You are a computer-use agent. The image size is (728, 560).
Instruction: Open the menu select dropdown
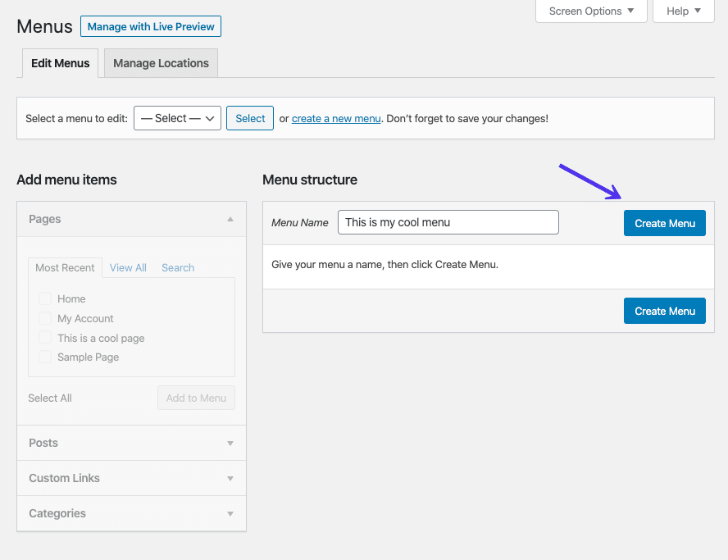pyautogui.click(x=177, y=118)
